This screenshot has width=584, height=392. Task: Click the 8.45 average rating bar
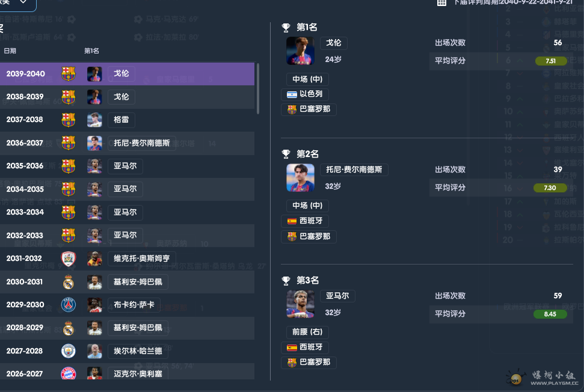(x=550, y=314)
